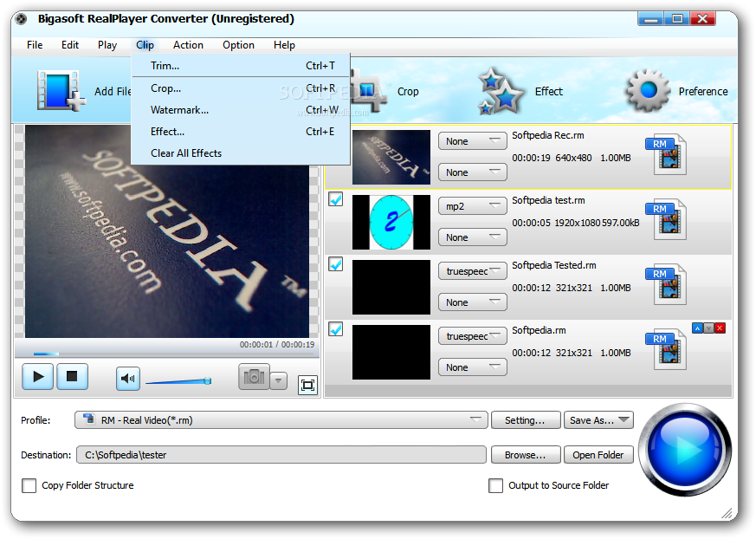Click RM format icon for Softpedia Tested.rm
The height and width of the screenshot is (539, 756).
(x=666, y=285)
